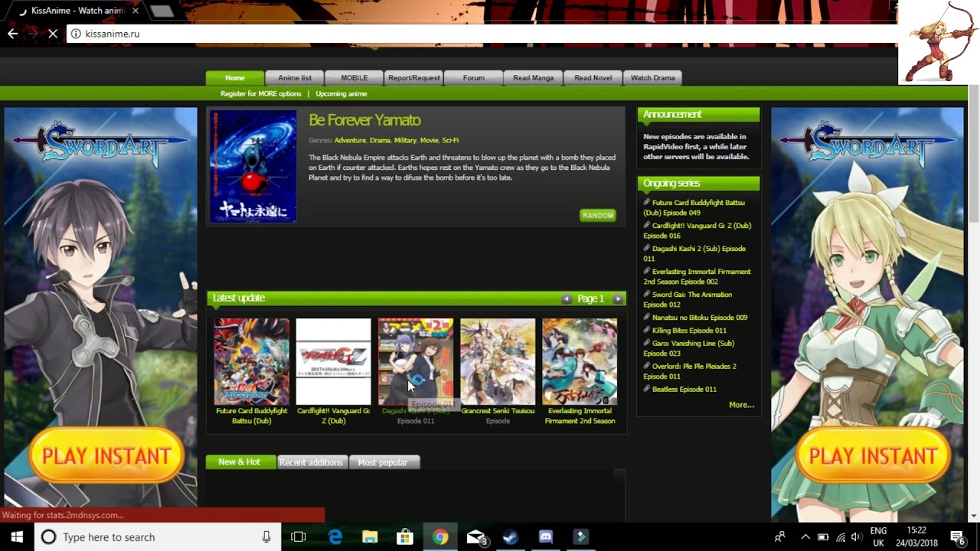This screenshot has height=551, width=980.
Task: Go to the Forum tab
Action: 474,78
